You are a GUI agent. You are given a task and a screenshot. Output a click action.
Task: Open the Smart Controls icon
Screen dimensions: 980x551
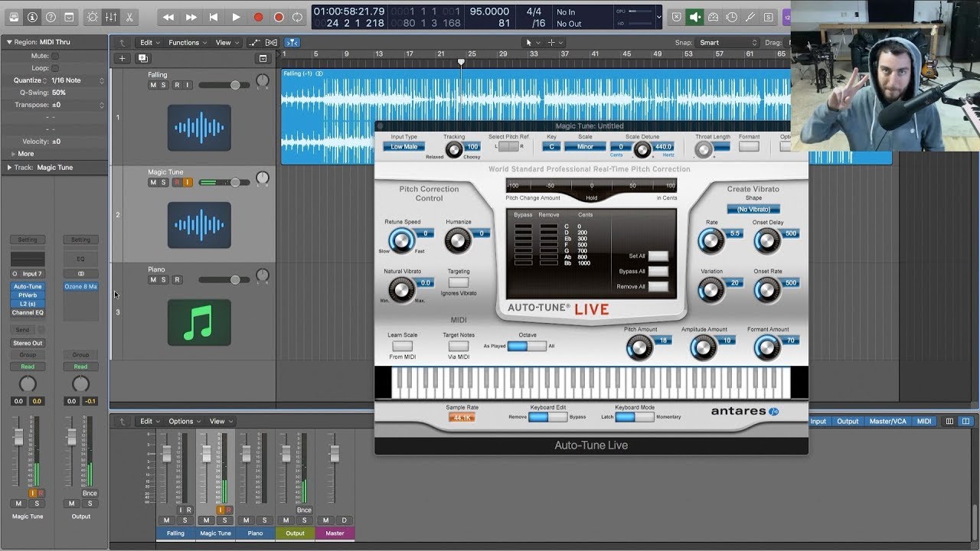click(x=93, y=16)
